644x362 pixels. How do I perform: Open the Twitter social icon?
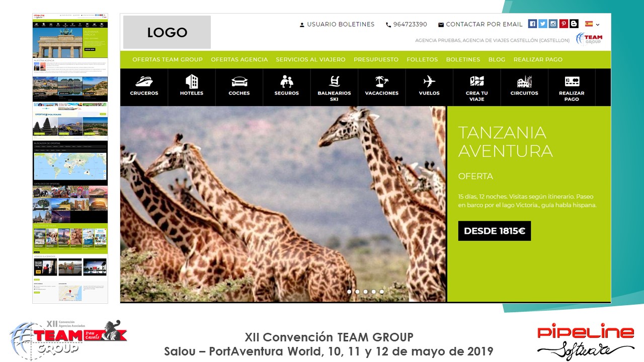pos(543,24)
